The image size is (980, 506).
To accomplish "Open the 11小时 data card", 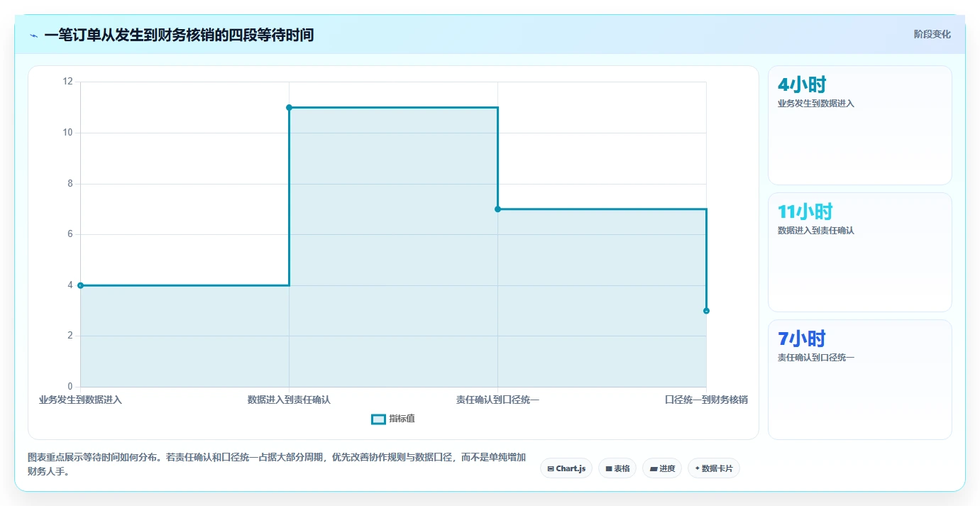I will click(x=859, y=253).
